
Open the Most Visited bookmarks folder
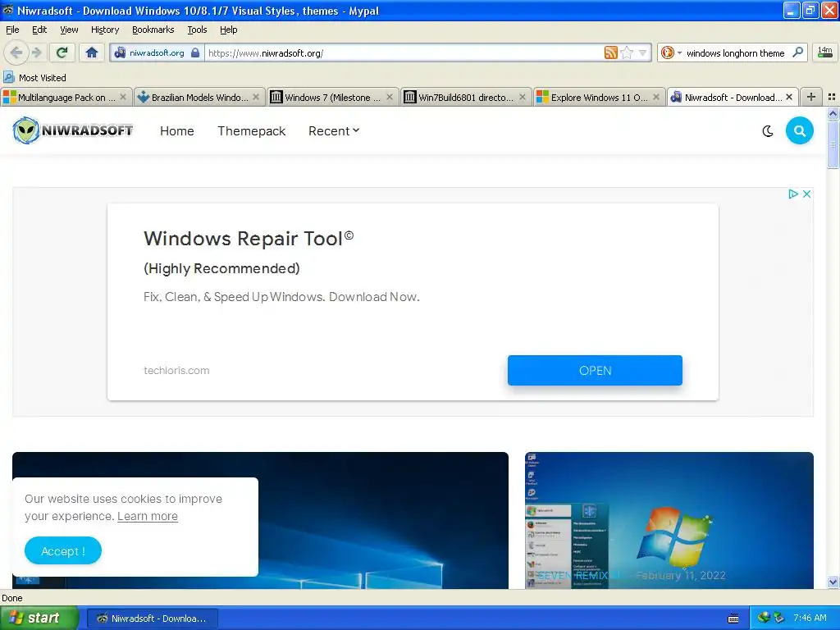pyautogui.click(x=35, y=78)
